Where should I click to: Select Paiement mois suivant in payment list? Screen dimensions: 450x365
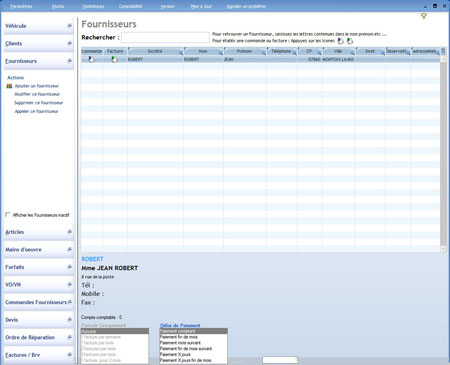pyautogui.click(x=193, y=343)
